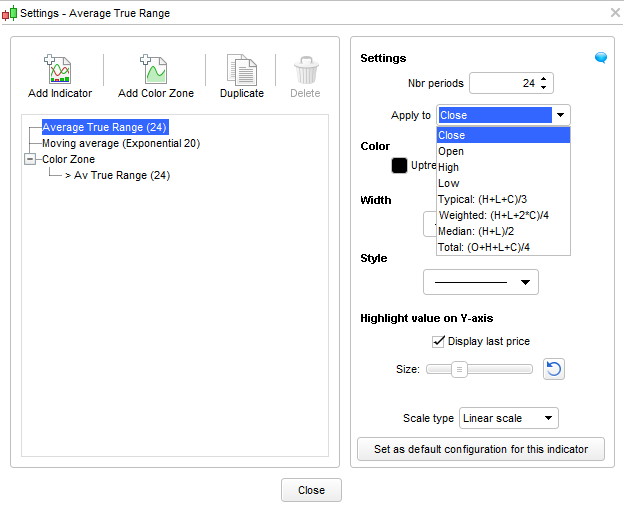Select Typical (H+L+C)/3 from the list
The image size is (624, 513).
pos(483,199)
